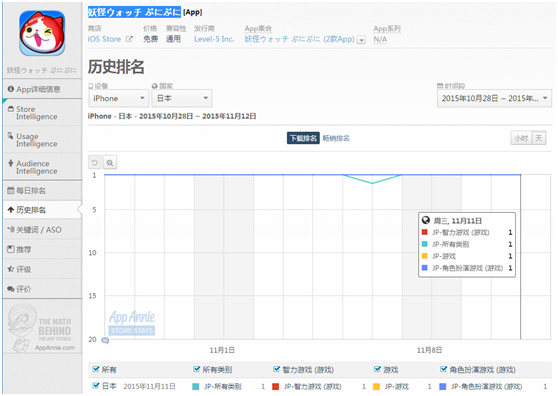
Task: Open Store Intelligence in the sidebar
Action: click(42, 113)
